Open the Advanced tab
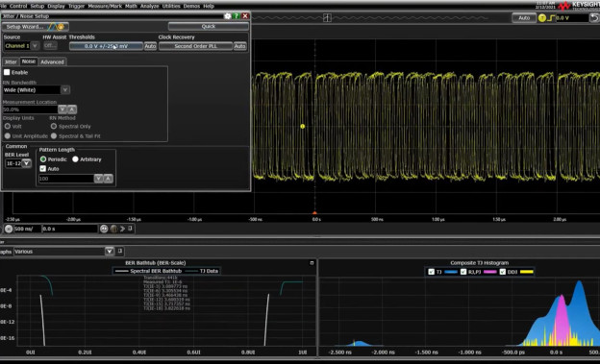This screenshot has height=364, width=600. tap(53, 61)
